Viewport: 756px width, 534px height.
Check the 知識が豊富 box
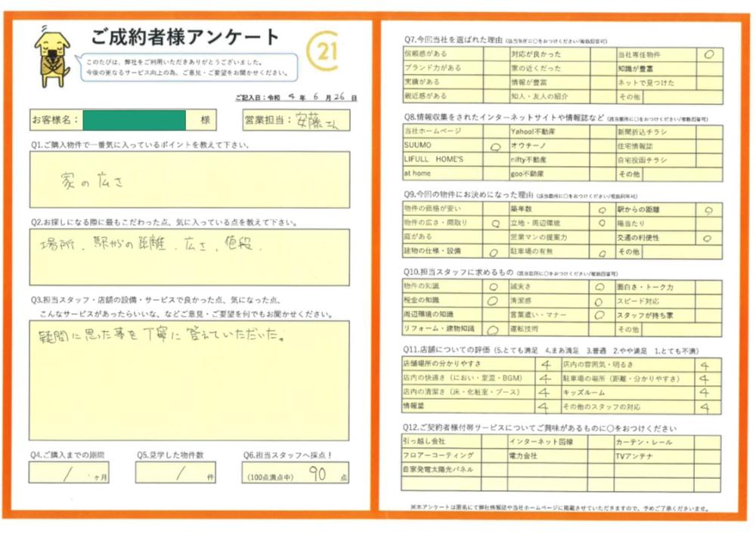point(710,69)
